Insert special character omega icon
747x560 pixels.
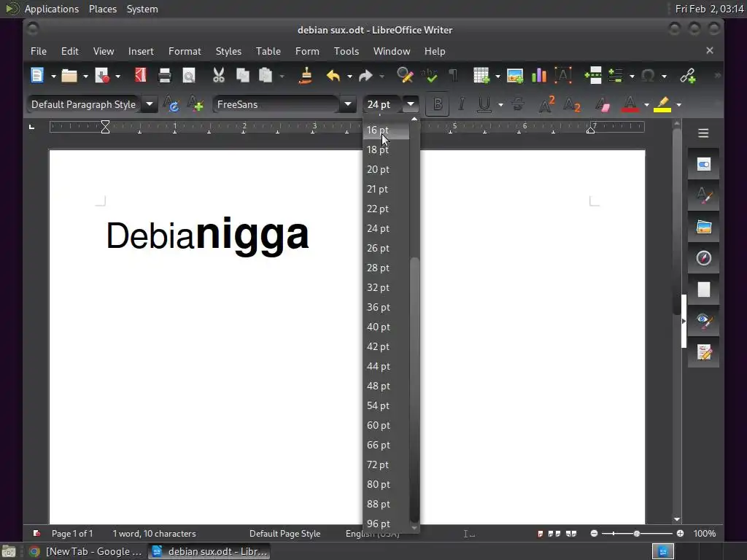pos(648,75)
